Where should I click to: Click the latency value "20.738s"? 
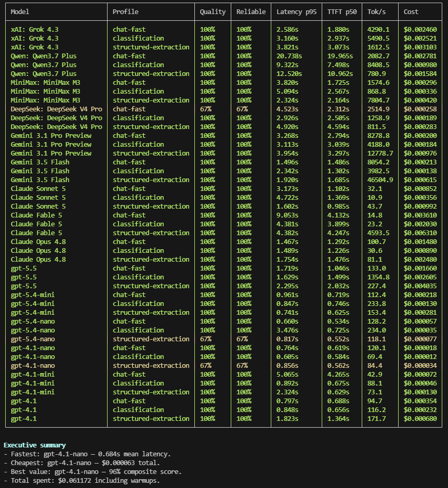(x=289, y=56)
